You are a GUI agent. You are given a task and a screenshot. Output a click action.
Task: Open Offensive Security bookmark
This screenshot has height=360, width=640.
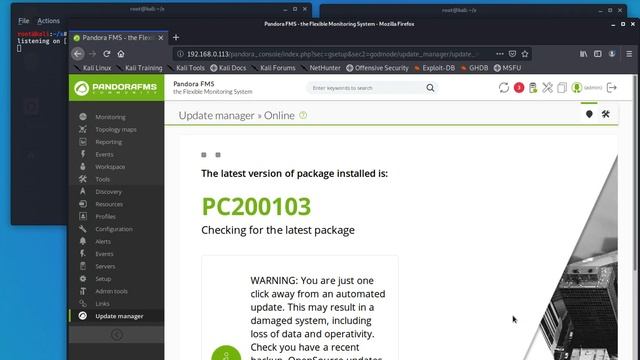point(377,68)
